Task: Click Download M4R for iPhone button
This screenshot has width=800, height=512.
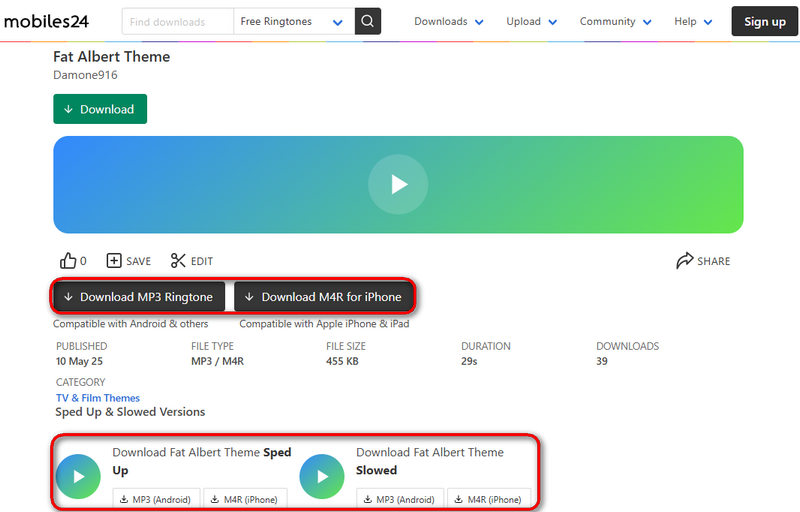Action: (x=323, y=296)
